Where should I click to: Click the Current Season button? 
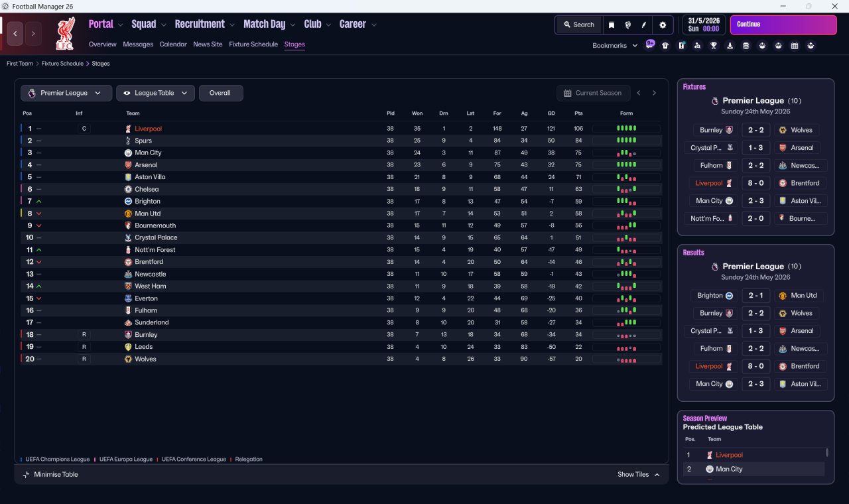592,93
